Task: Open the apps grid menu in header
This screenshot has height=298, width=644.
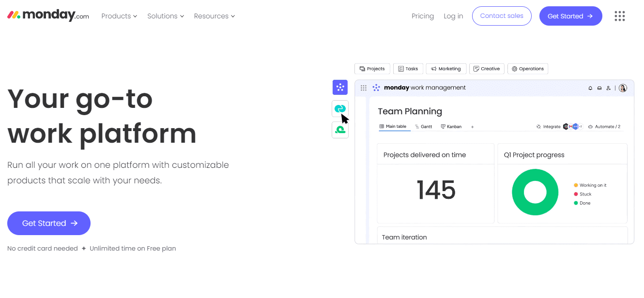Action: 620,16
